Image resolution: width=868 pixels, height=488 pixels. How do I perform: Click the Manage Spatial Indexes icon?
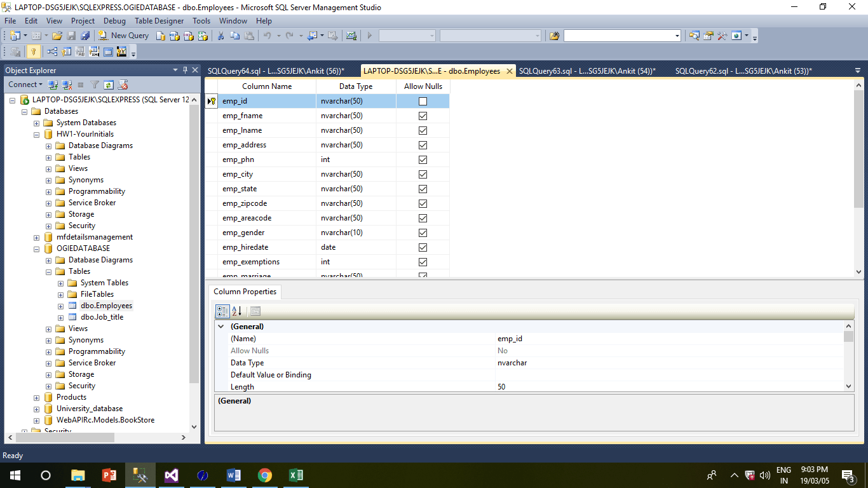[x=121, y=51]
